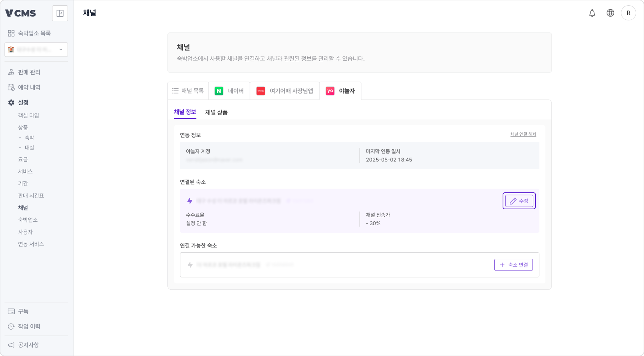
Task: Open the notification bell
Action: 592,12
